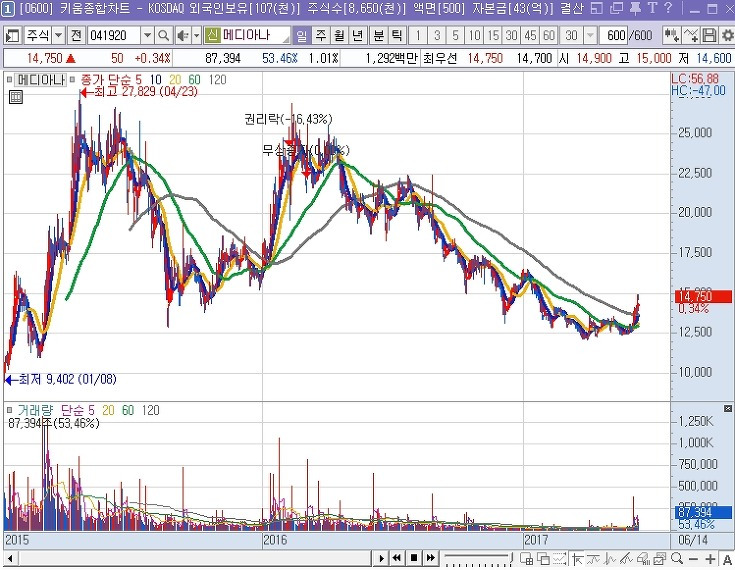Click the 최저 9,402 (01/08) low label
Image resolution: width=735 pixels, height=570 pixels.
click(x=67, y=379)
